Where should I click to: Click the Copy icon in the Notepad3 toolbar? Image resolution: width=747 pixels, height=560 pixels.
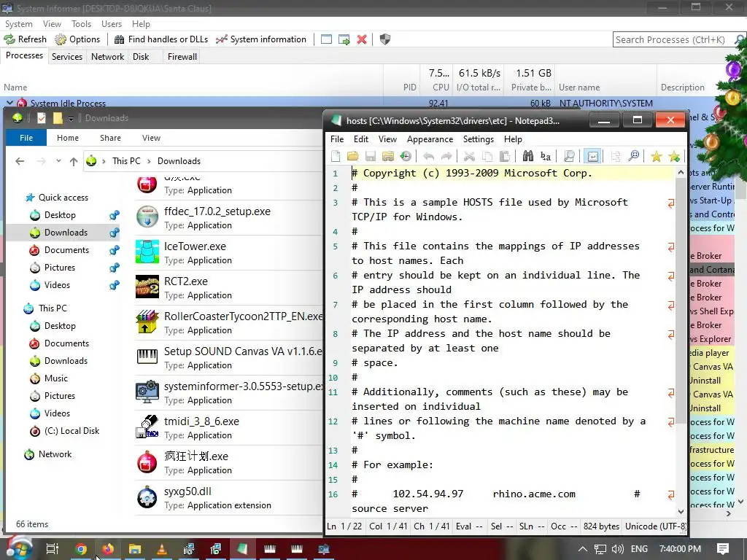(487, 156)
